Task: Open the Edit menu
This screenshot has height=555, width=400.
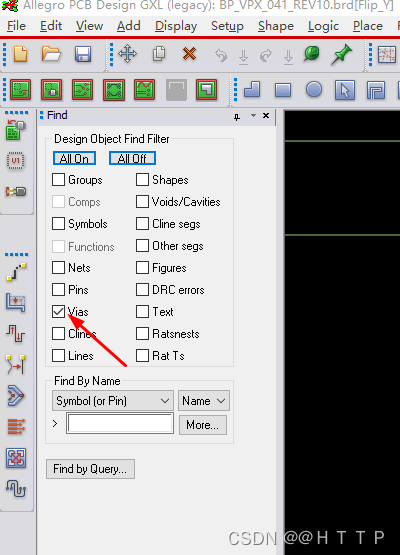Action: tap(51, 26)
